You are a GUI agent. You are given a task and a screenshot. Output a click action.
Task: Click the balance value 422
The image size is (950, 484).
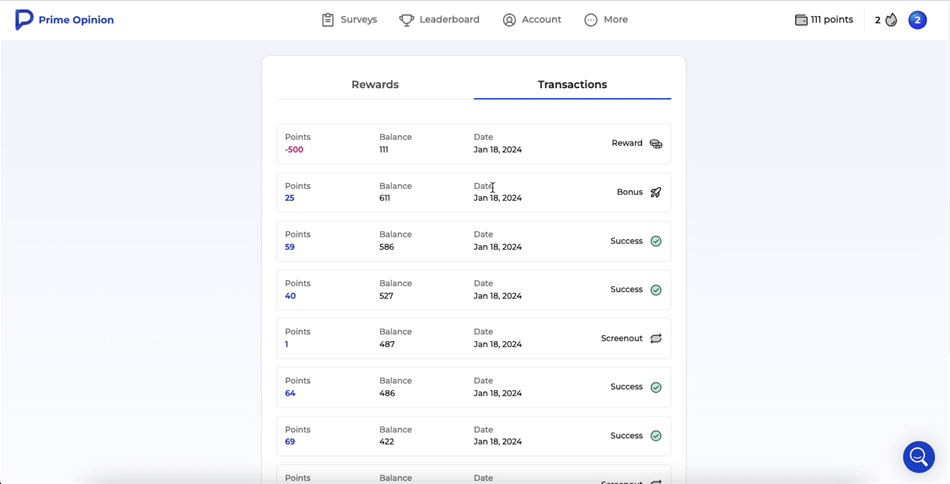click(387, 442)
